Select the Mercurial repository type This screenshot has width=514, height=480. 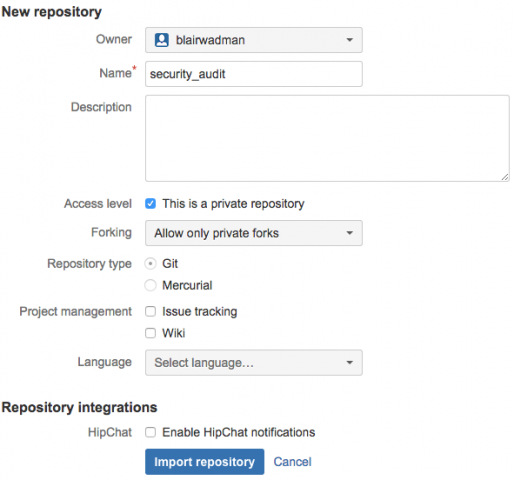150,285
